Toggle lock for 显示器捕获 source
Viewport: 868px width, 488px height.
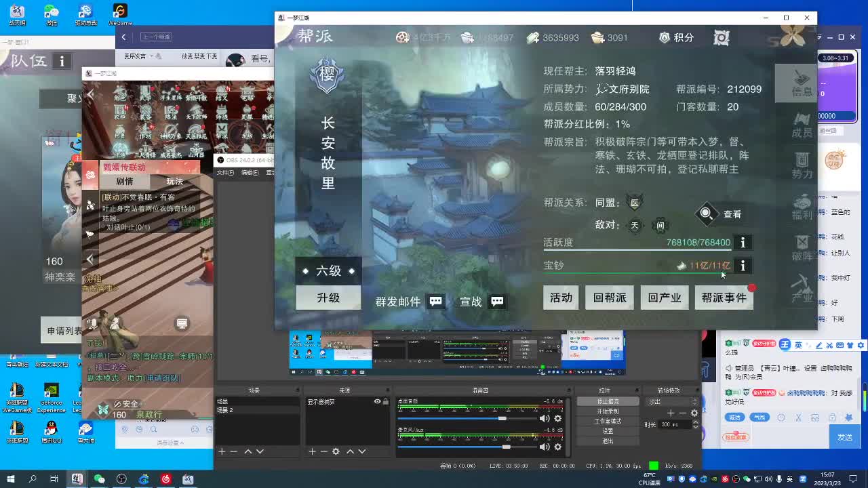[385, 402]
